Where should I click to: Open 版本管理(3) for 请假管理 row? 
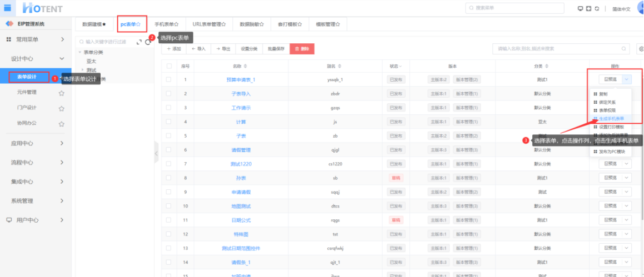[467, 150]
